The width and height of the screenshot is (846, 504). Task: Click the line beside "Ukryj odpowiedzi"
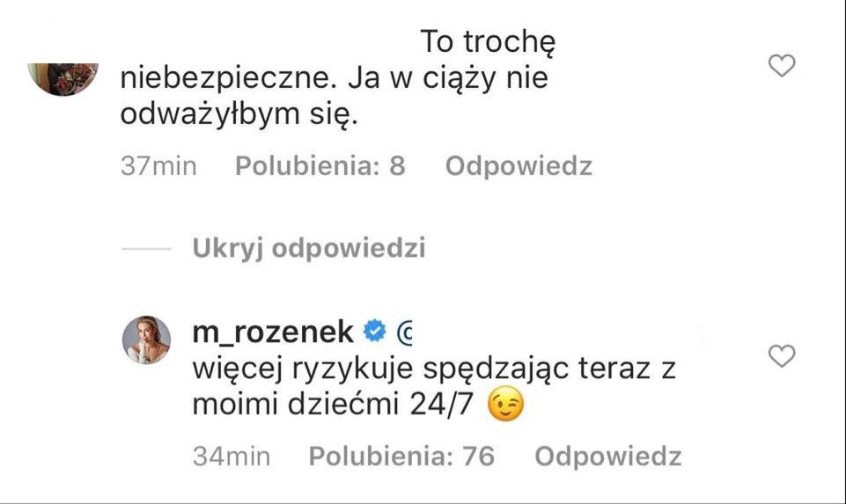[x=144, y=250]
